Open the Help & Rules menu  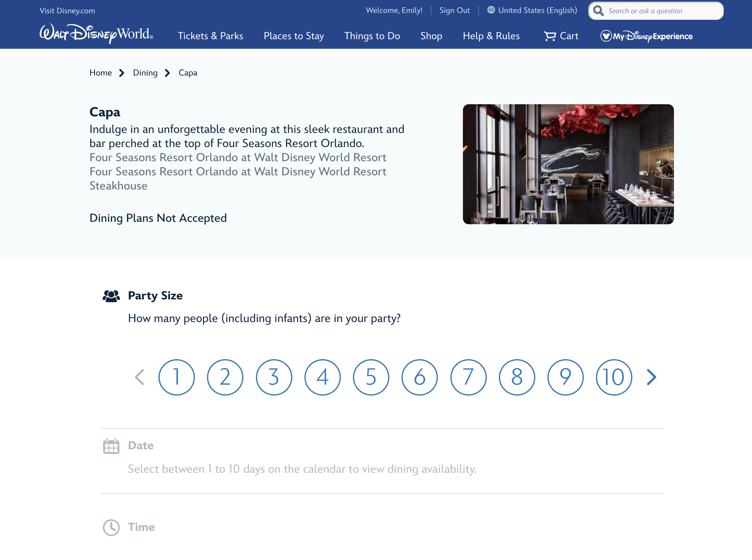(491, 36)
